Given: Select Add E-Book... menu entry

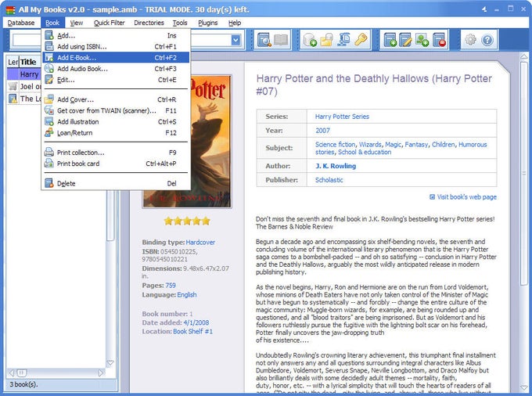Looking at the screenshot, I should coord(115,57).
